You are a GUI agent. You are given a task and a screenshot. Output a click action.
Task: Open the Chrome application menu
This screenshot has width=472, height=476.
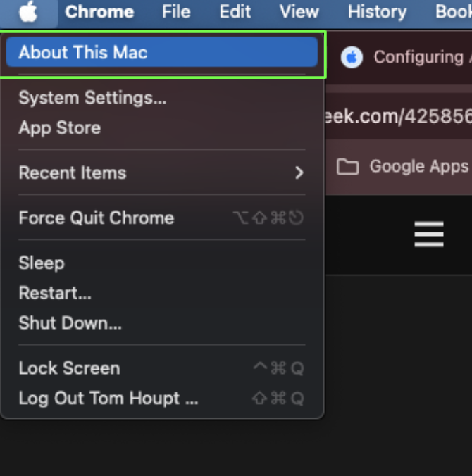click(x=99, y=12)
